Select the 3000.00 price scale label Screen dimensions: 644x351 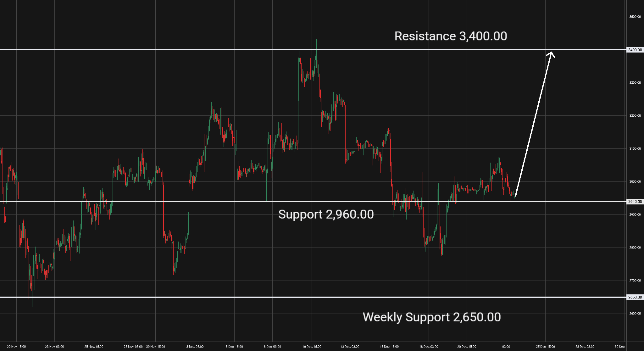(x=635, y=181)
